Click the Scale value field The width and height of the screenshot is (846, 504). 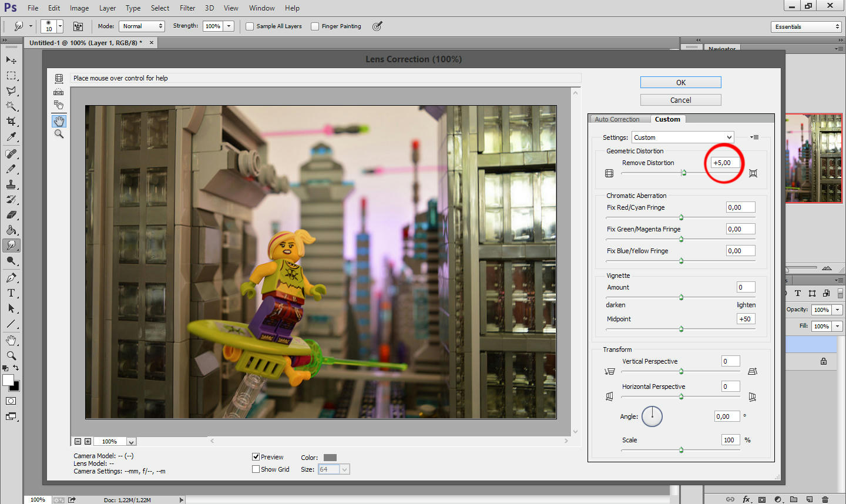[x=730, y=440]
